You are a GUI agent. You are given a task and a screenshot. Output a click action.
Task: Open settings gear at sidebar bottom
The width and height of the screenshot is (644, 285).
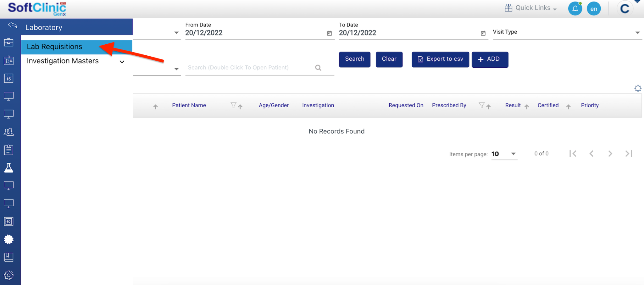click(9, 276)
